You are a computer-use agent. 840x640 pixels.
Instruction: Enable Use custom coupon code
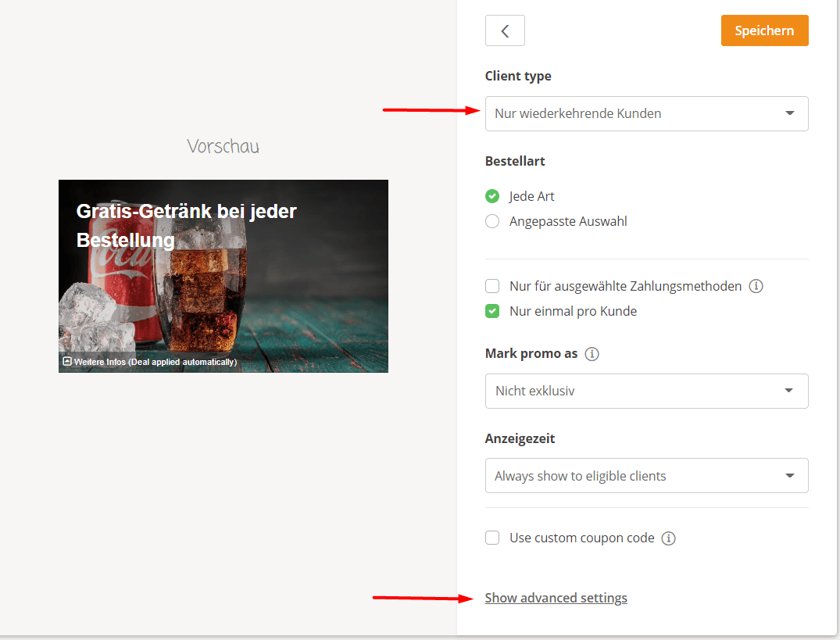[492, 538]
